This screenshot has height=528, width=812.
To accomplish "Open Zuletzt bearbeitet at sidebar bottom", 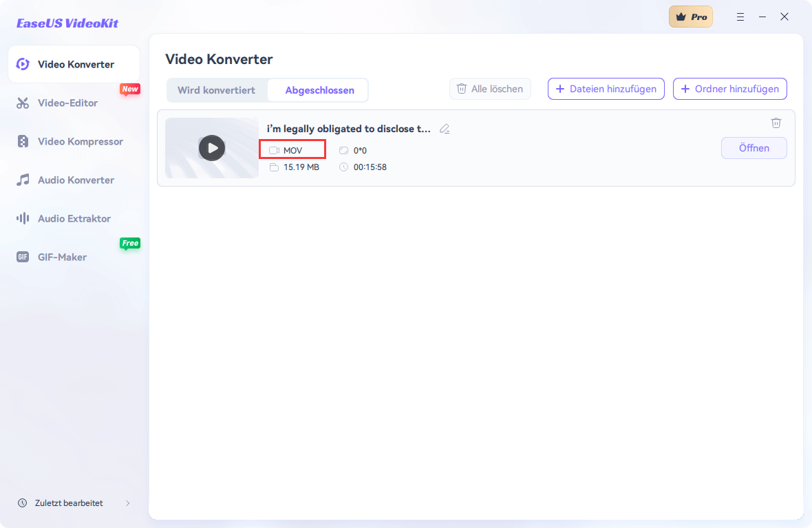I will (74, 503).
